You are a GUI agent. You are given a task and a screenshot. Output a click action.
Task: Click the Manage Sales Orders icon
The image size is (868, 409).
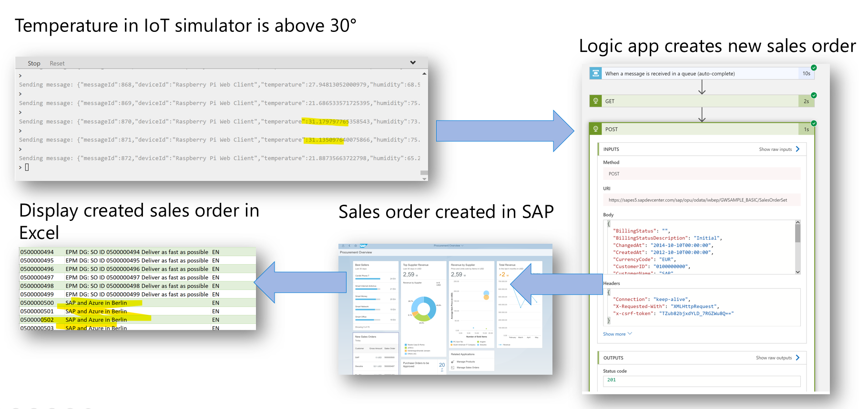[x=453, y=368]
